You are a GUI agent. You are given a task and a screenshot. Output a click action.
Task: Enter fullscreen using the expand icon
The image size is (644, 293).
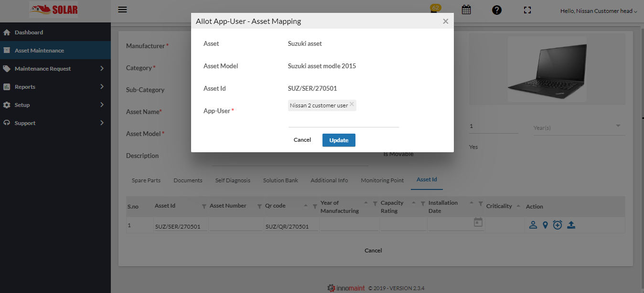point(527,10)
